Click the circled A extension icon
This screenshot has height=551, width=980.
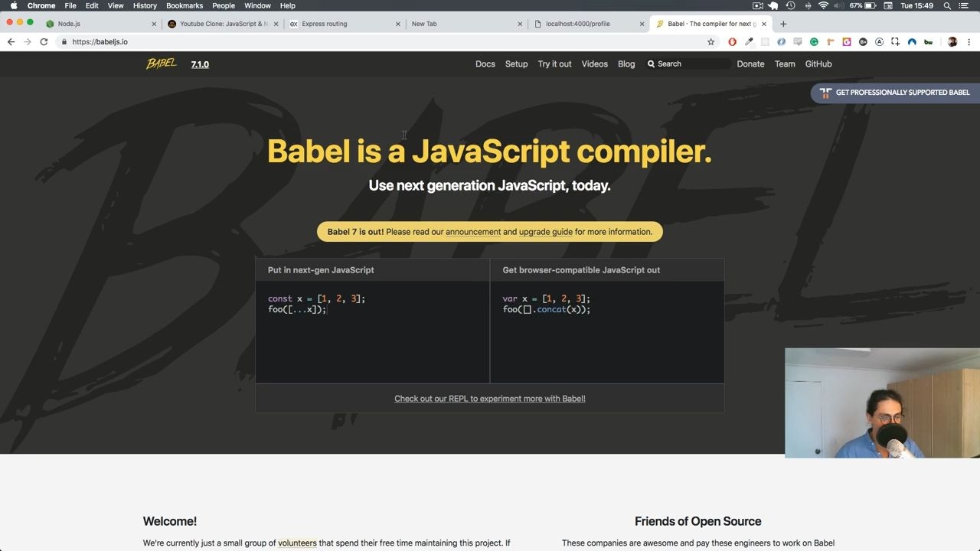coord(879,42)
